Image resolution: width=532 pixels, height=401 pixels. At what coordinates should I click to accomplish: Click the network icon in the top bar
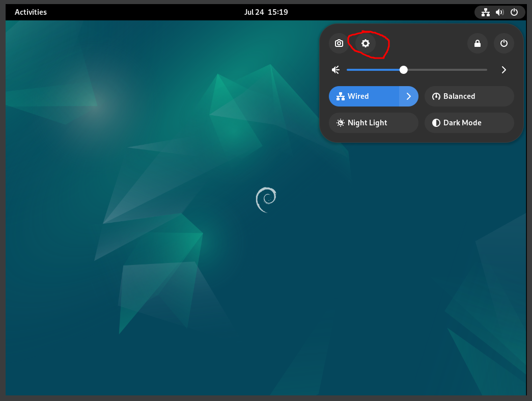coord(486,12)
